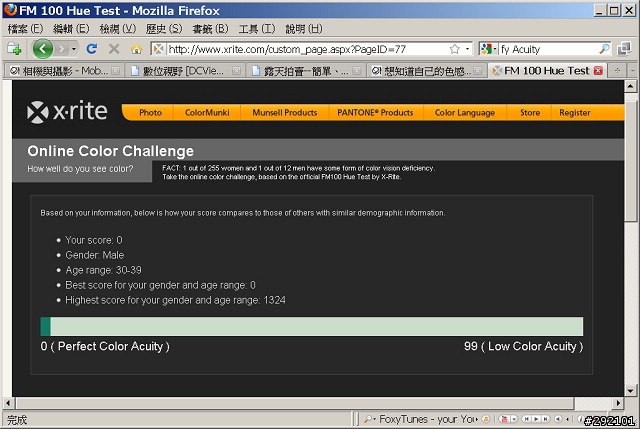This screenshot has height=429, width=640.
Task: Close the 露天拍賣 tab
Action: (357, 71)
